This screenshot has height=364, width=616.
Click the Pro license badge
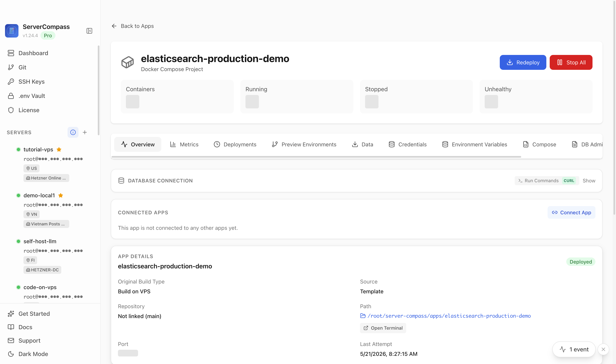click(48, 36)
